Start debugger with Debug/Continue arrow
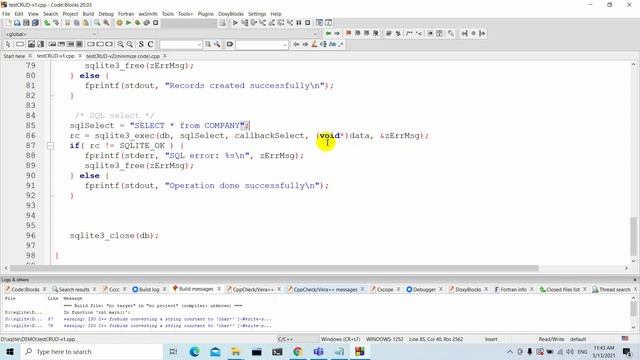 (x=235, y=23)
